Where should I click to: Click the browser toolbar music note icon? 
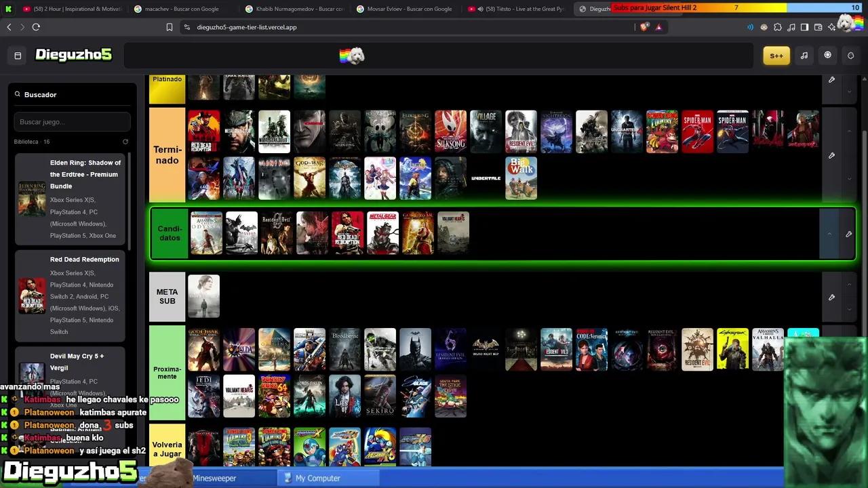[791, 27]
